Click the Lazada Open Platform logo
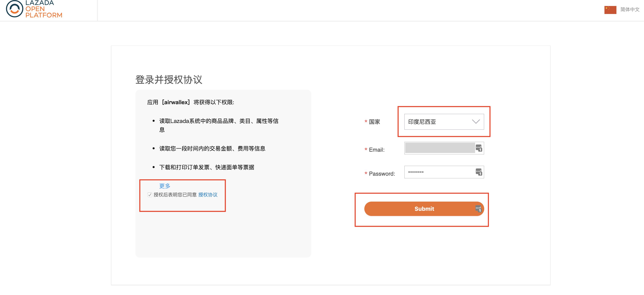644x295 pixels. tap(34, 9)
